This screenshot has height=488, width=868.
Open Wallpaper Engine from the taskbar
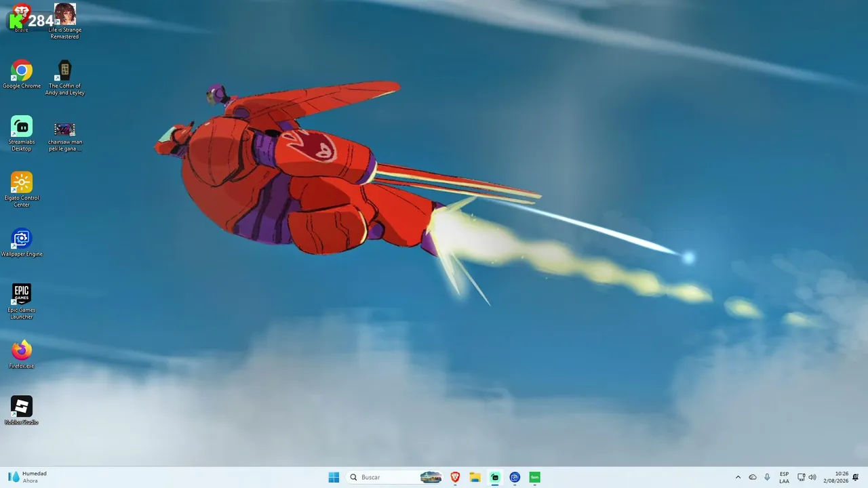(x=515, y=477)
